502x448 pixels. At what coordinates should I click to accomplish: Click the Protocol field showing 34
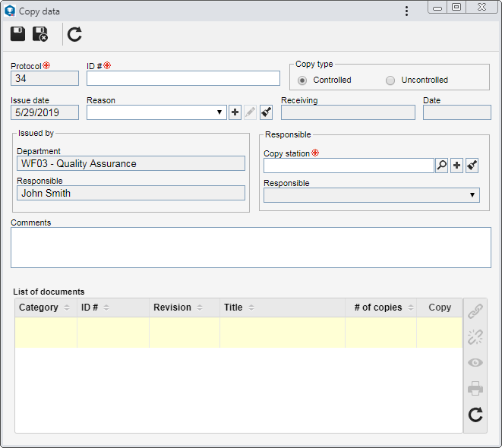pyautogui.click(x=45, y=78)
